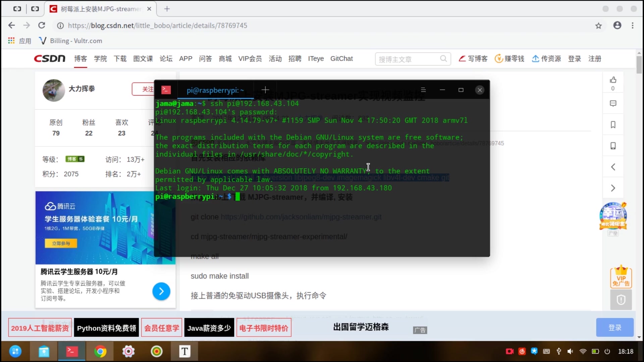Image resolution: width=644 pixels, height=362 pixels.
Task: Click the 电子书限时特价 banner link
Action: 264,328
